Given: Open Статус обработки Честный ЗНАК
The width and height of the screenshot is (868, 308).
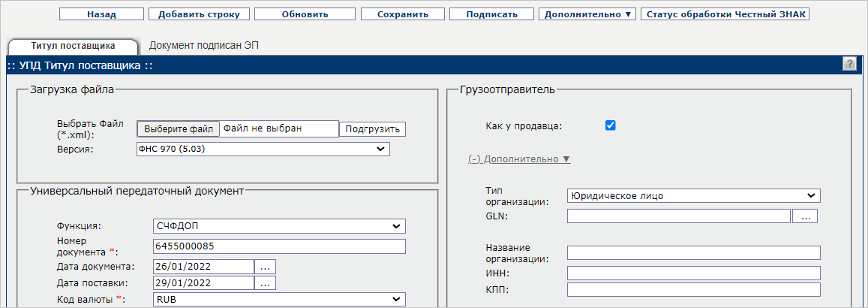Looking at the screenshot, I should (x=725, y=14).
